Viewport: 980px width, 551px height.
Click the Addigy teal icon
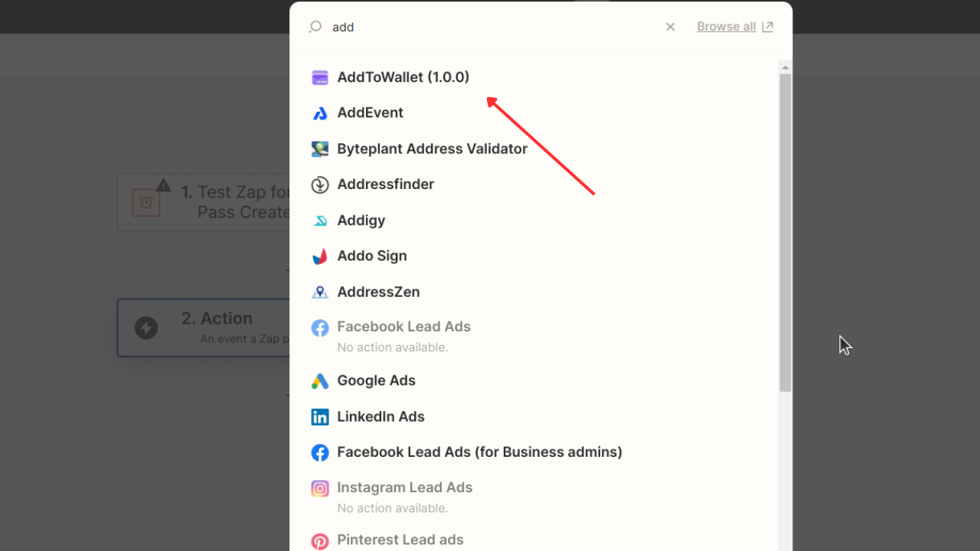320,220
